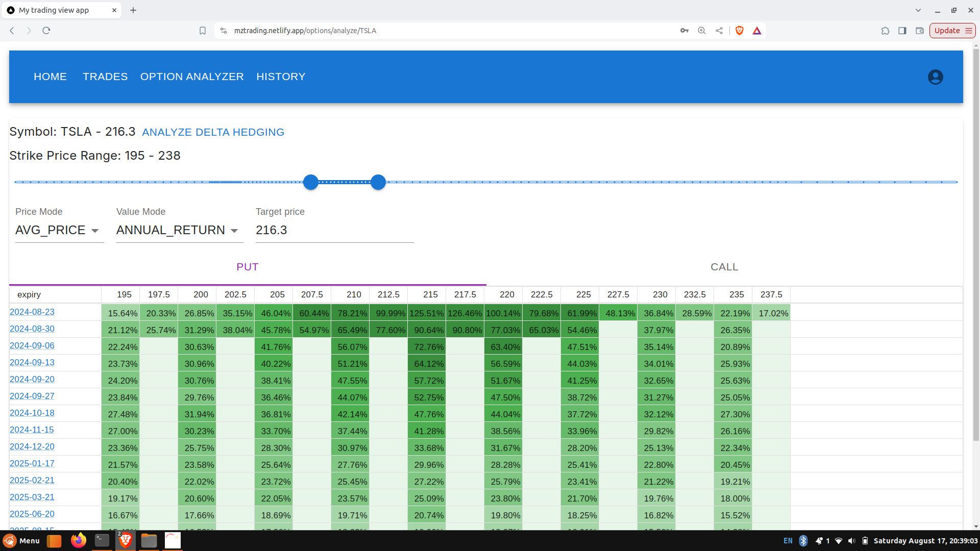View site information icon in address bar

[224, 31]
